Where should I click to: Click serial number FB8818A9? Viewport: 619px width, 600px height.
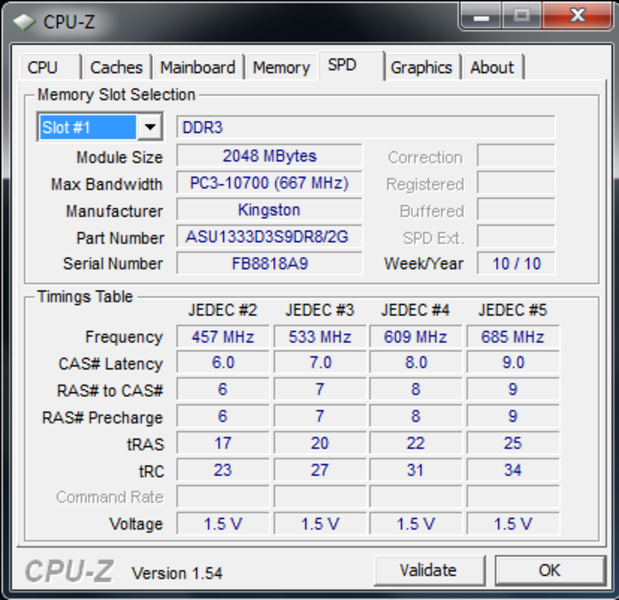pyautogui.click(x=269, y=263)
